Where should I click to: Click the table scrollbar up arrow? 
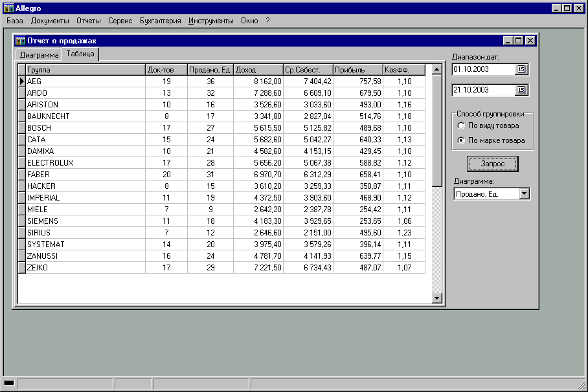(436, 69)
